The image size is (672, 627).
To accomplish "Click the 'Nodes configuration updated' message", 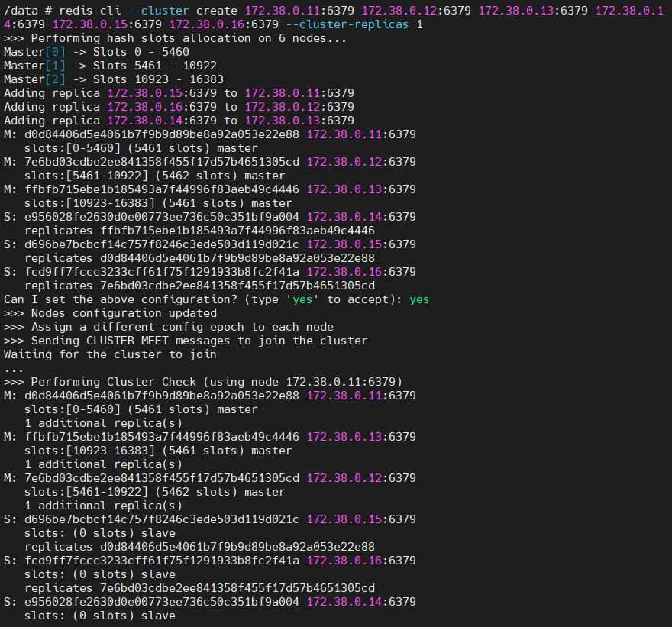I will 110,313.
